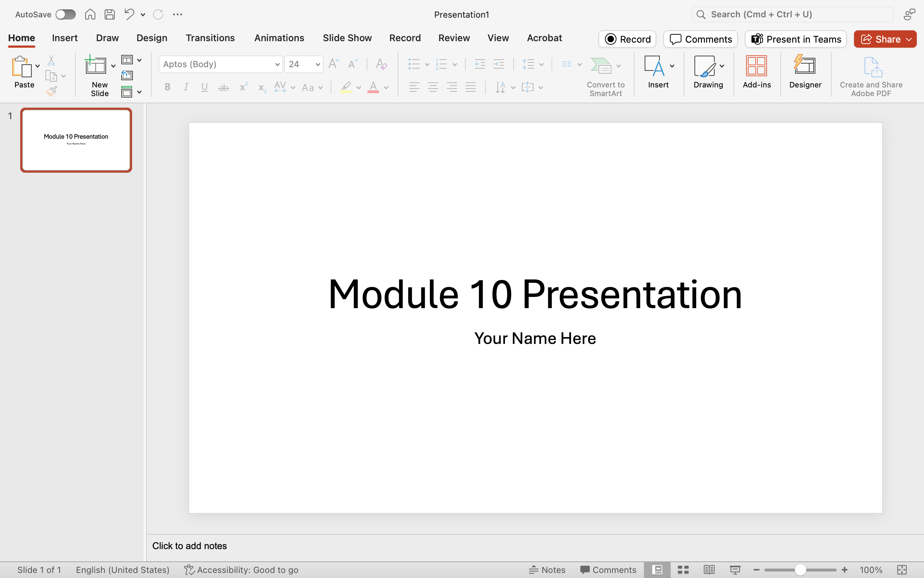Click the New Slide icon
This screenshot has height=578, width=924.
click(95, 65)
